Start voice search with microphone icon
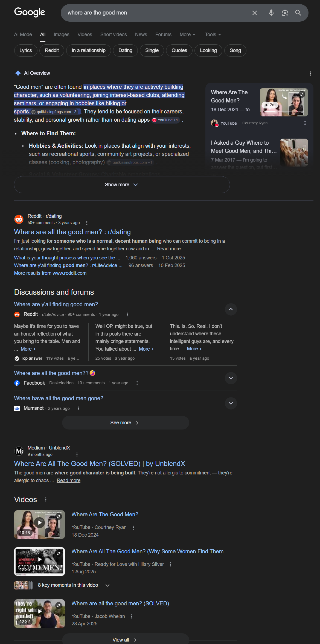Screen dimensions: 320x644 [271, 13]
